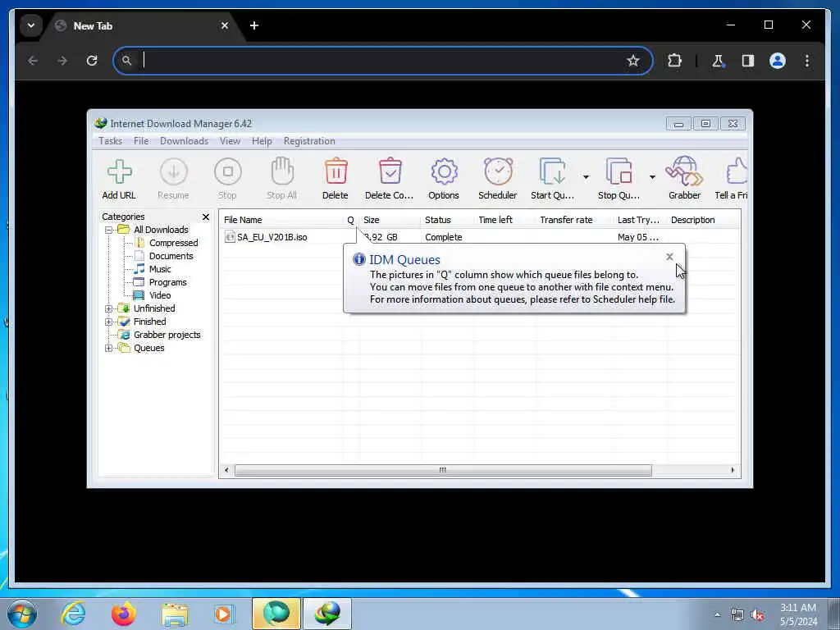This screenshot has height=630, width=840.
Task: Bookmark page with the star icon
Action: click(x=633, y=61)
